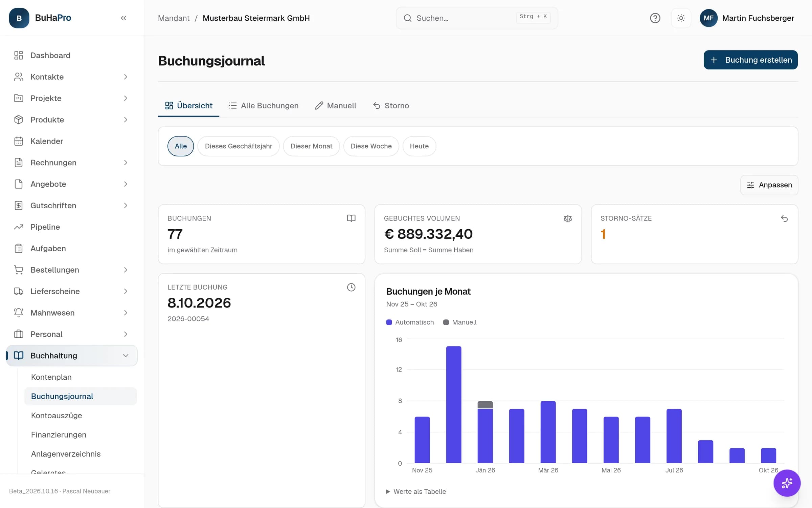Expand the Lieferscheine submenu chevron

pos(126,291)
